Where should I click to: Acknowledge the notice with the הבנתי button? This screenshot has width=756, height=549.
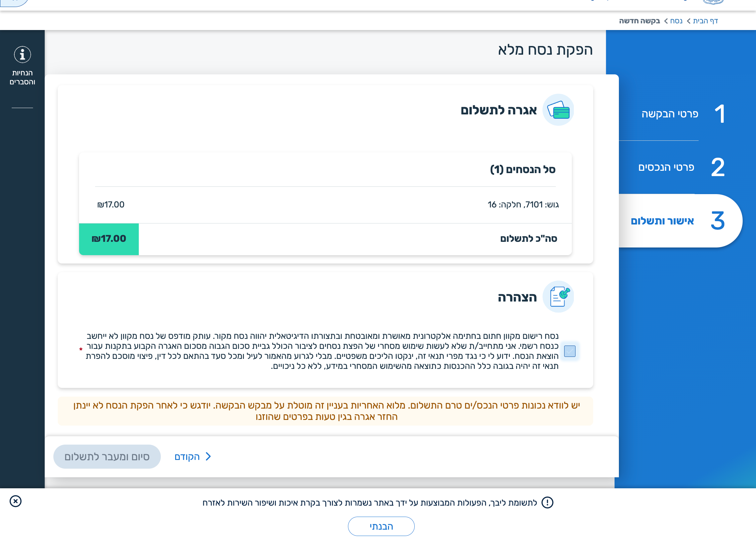(381, 526)
